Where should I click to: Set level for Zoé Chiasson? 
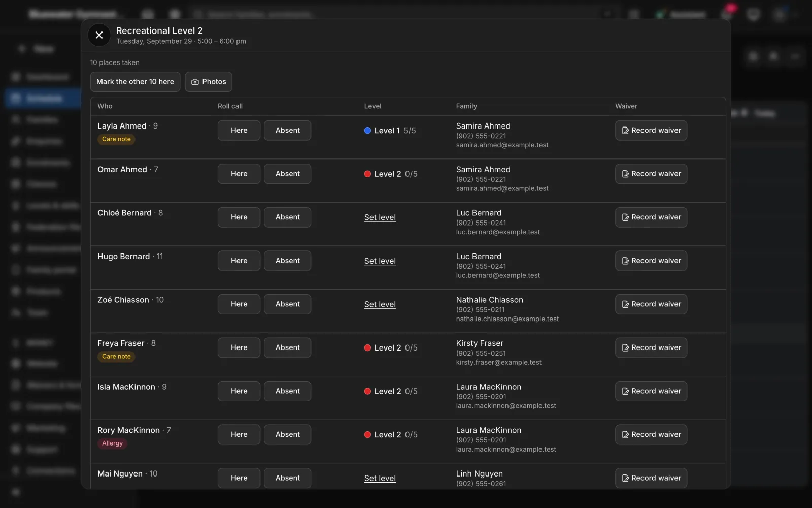pos(380,304)
